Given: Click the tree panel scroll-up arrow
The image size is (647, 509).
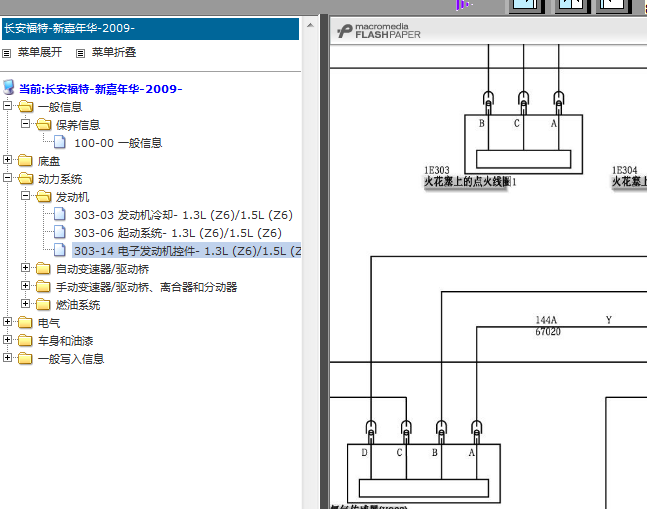Looking at the screenshot, I should coord(310,26).
